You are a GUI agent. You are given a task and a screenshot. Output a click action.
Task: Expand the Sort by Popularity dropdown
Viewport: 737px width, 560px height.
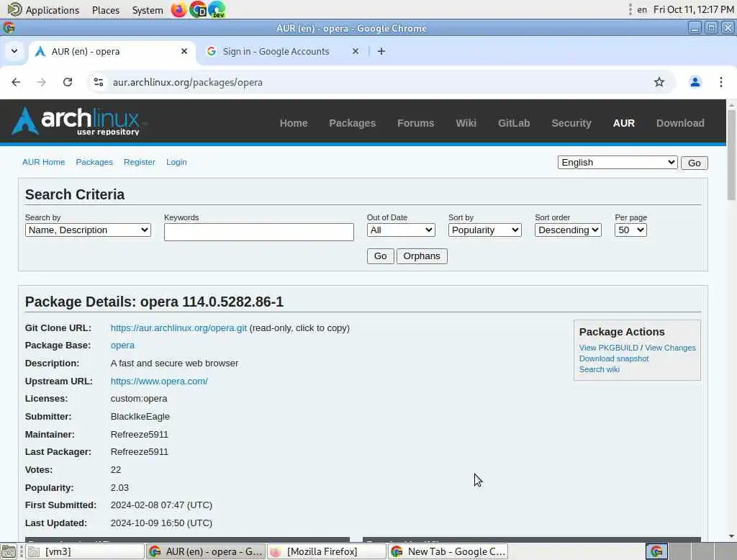click(484, 230)
